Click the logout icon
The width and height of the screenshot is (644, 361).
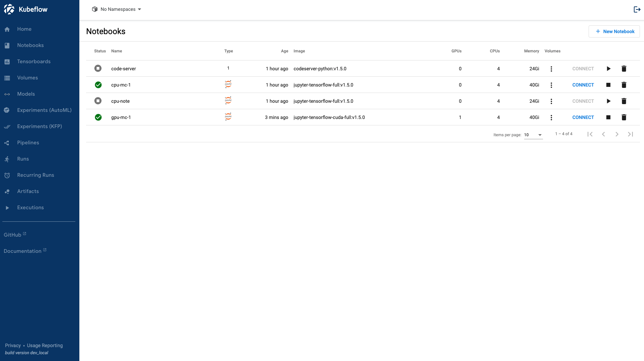coord(637,9)
